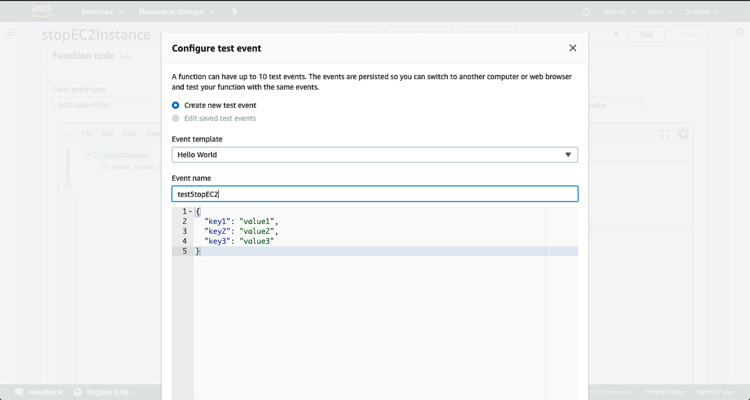Click the AWS logo in the header
750x400 pixels.
pyautogui.click(x=42, y=11)
